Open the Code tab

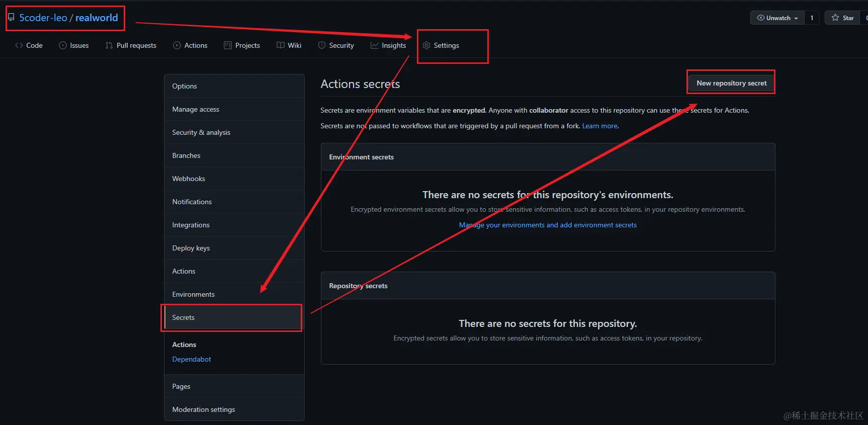[x=29, y=45]
